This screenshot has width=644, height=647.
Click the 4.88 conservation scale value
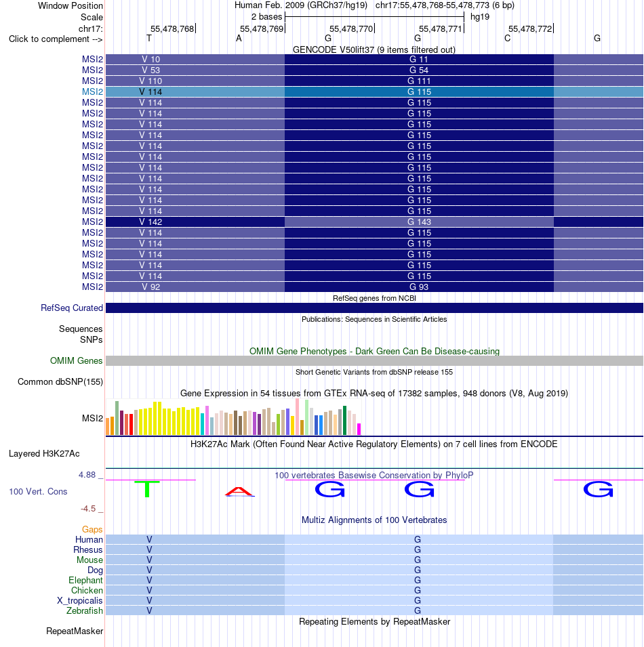point(87,475)
